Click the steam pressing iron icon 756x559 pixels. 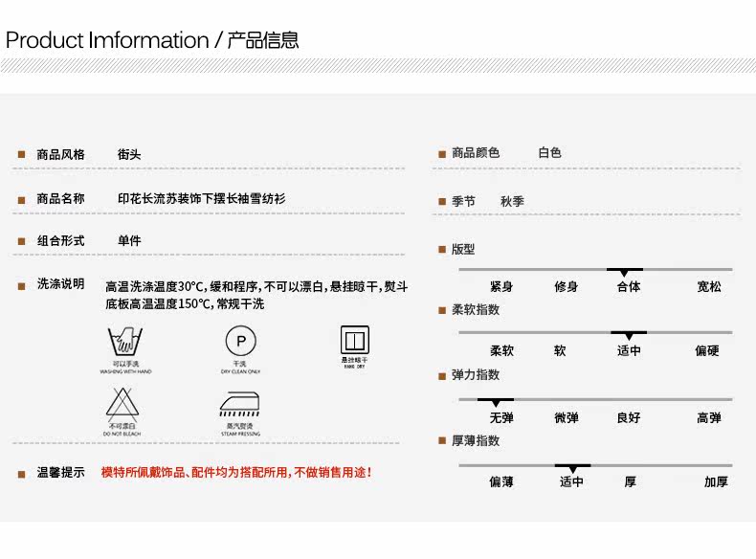[x=239, y=404]
